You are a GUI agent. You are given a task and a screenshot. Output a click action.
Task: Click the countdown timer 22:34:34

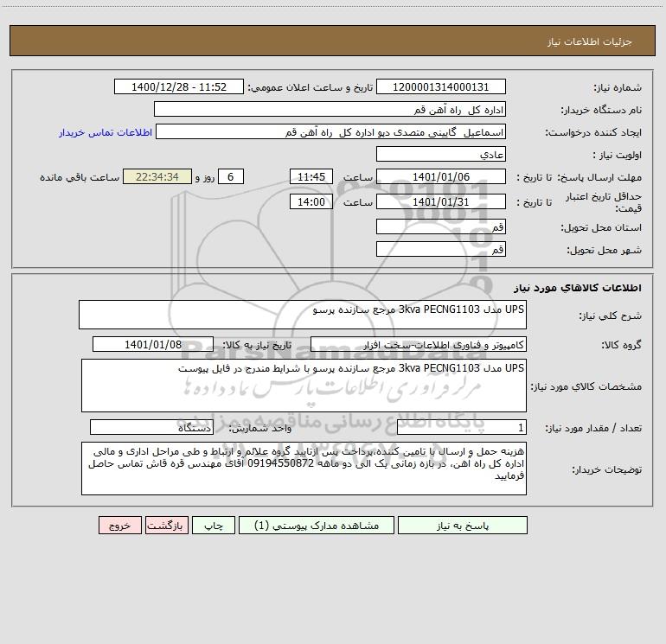(x=157, y=176)
